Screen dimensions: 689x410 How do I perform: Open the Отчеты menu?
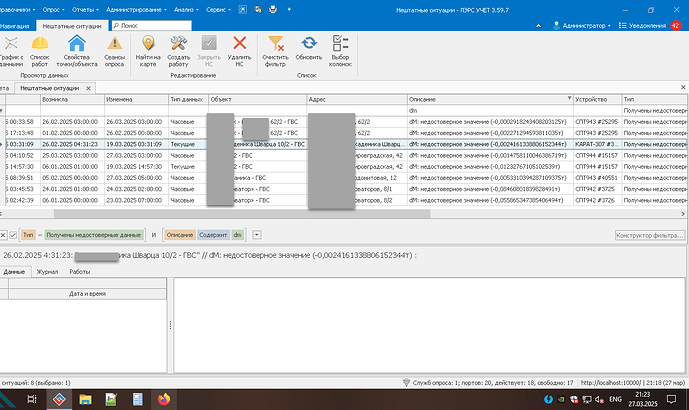coord(85,9)
